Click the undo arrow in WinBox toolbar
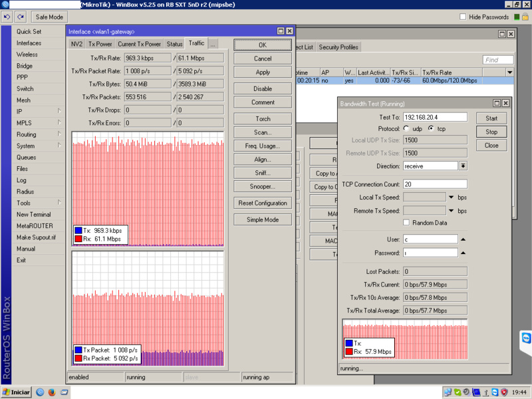 (8, 17)
